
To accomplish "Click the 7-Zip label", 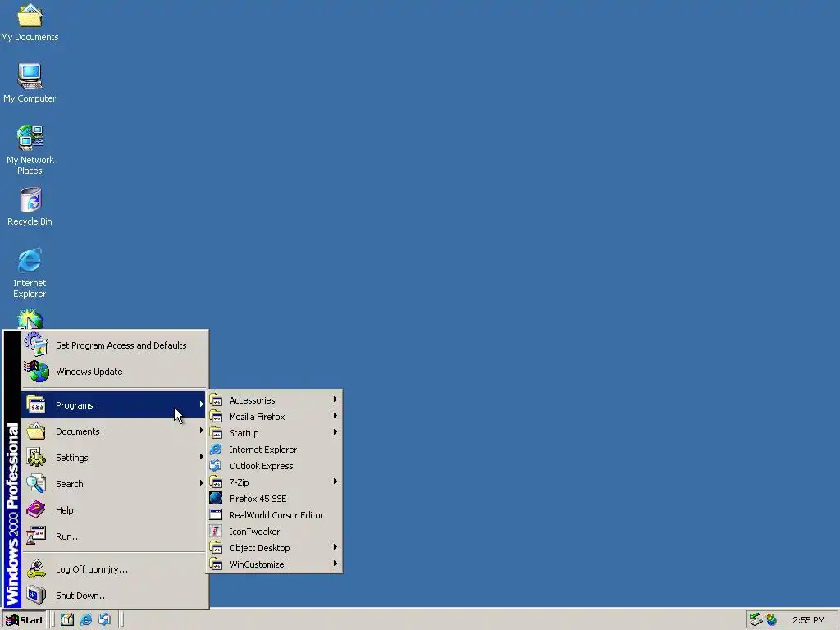I will (239, 482).
